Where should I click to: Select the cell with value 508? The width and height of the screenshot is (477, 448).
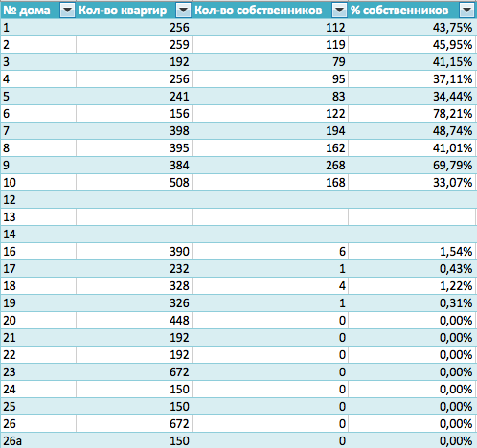pos(134,183)
